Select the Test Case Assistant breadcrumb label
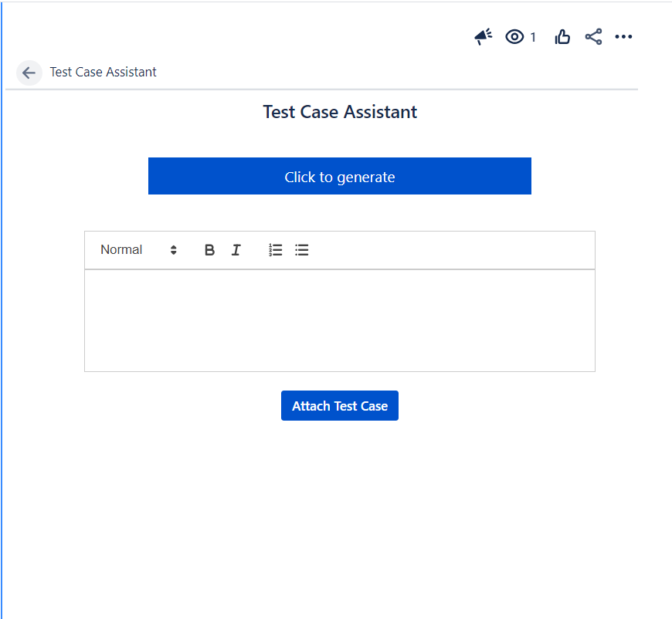The width and height of the screenshot is (672, 619). (x=103, y=72)
